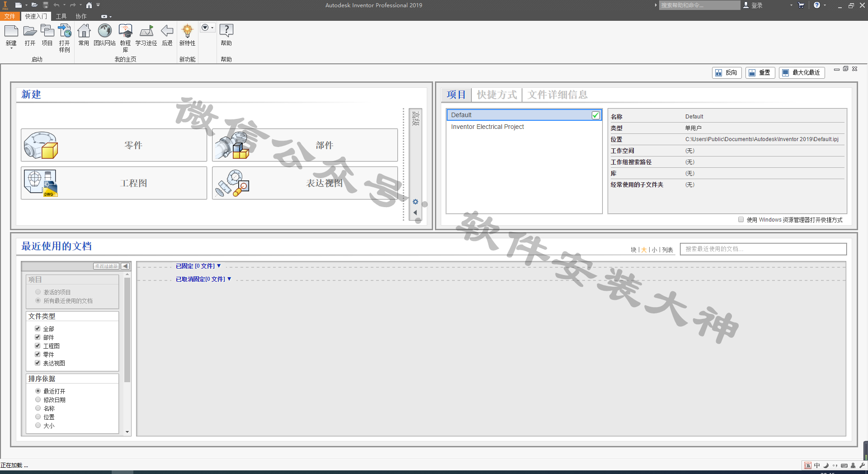Enable 使用 Windows 资源管理器打开快捷方式 checkbox

coord(741,220)
